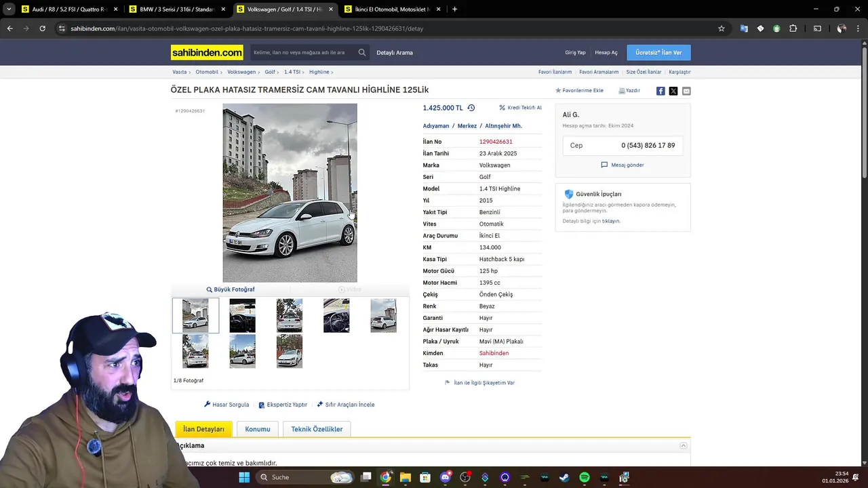Image resolution: width=868 pixels, height=488 pixels.
Task: Click Sıfır Araçları İncele
Action: pos(346,405)
